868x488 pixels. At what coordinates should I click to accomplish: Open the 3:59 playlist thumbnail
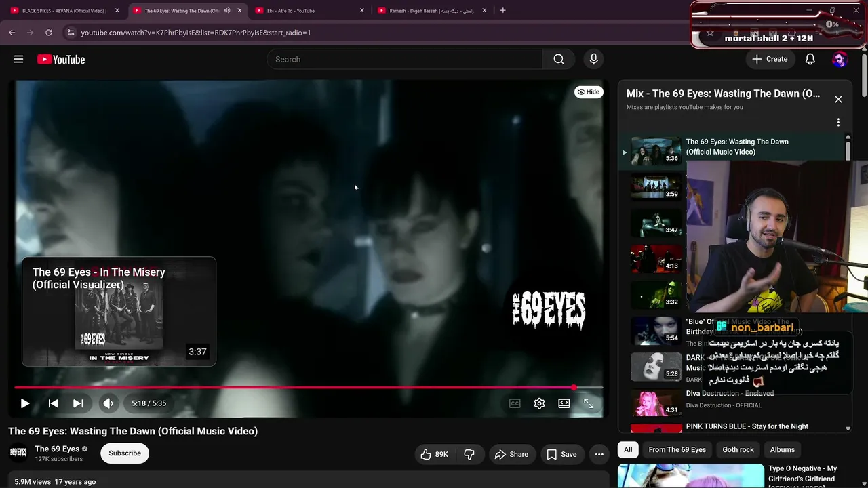pos(656,186)
